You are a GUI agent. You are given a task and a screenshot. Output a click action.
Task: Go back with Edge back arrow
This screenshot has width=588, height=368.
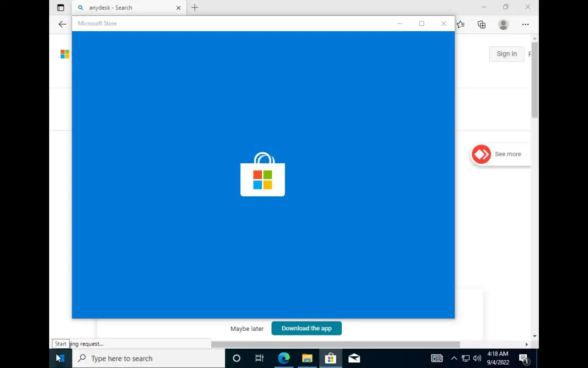point(62,24)
